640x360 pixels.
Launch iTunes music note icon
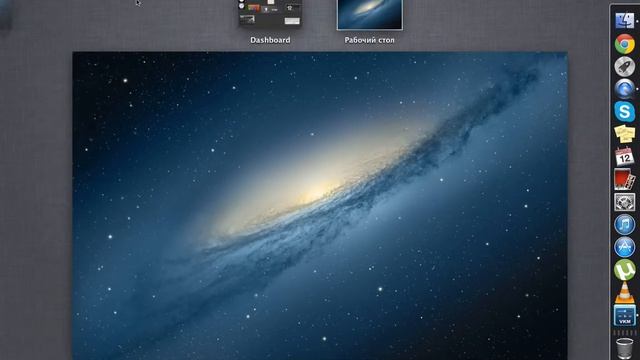625,224
